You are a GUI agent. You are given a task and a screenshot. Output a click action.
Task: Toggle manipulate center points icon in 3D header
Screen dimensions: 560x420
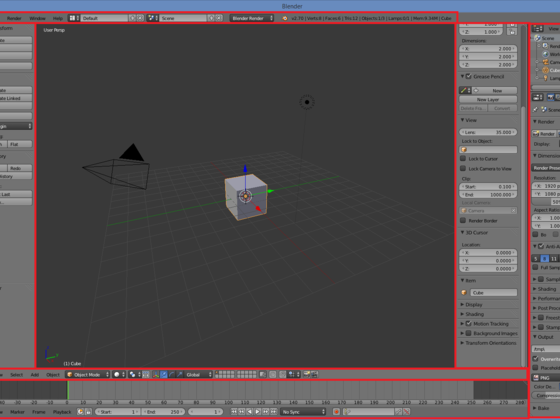[146, 374]
